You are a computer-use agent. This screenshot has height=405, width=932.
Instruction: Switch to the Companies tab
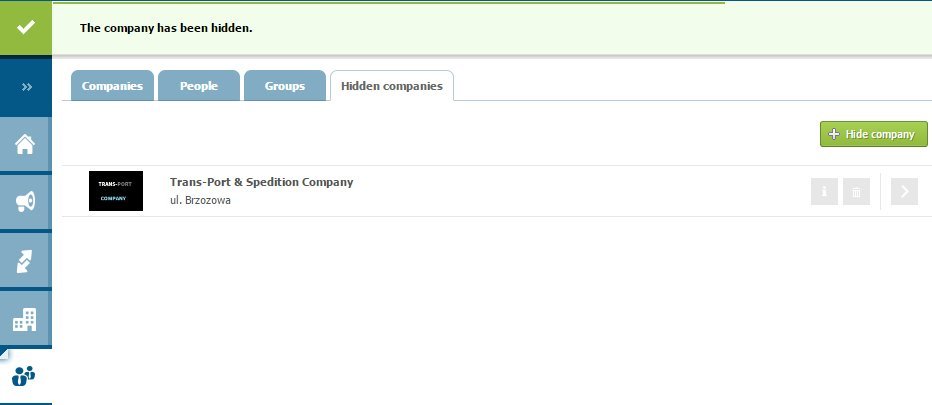pyautogui.click(x=112, y=86)
